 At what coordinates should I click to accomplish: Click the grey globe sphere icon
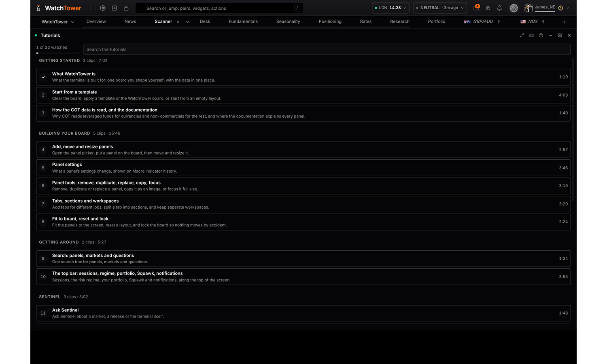click(x=514, y=8)
